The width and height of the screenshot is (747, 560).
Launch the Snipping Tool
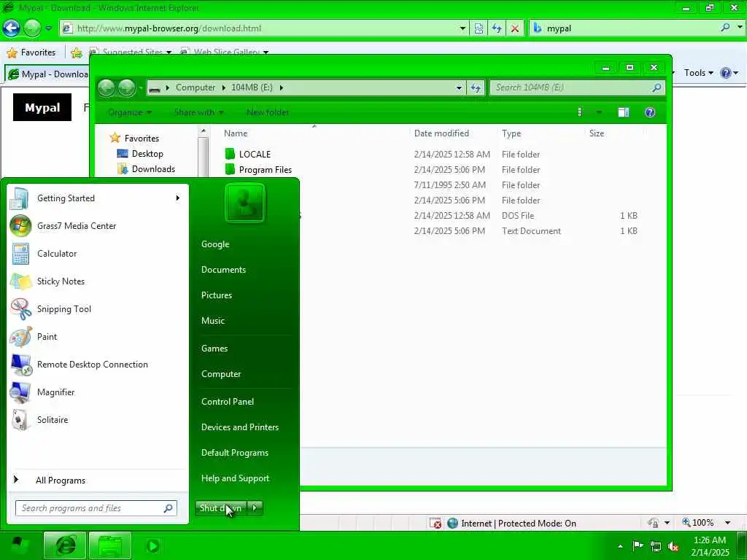pyautogui.click(x=98, y=308)
